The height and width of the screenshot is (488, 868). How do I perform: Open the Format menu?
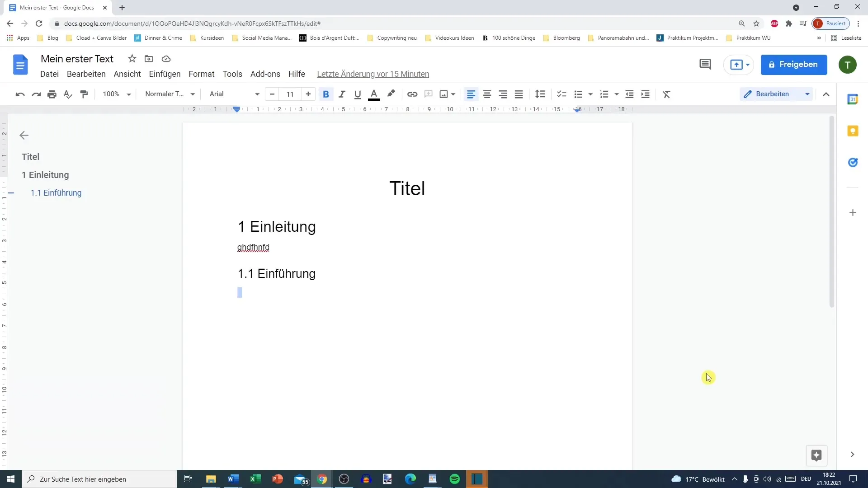tap(201, 74)
